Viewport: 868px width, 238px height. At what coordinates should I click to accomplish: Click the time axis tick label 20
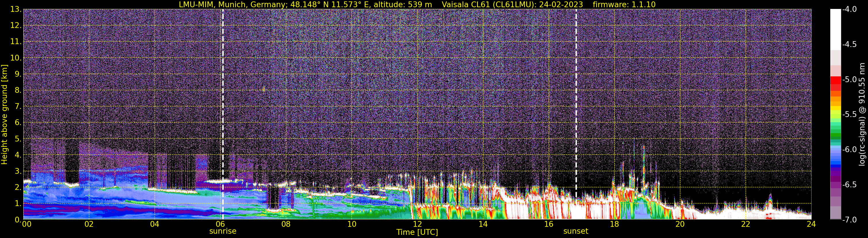680,224
